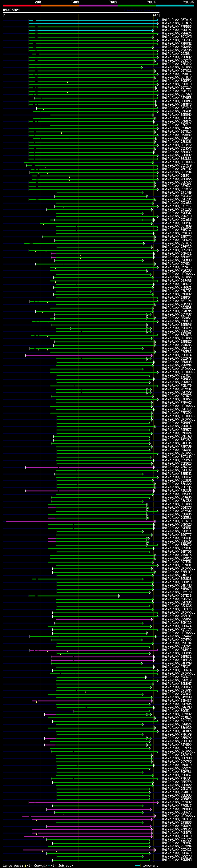
Task: Select the UniRef100_Q5JN21 label
Action: tap(177, 128)
